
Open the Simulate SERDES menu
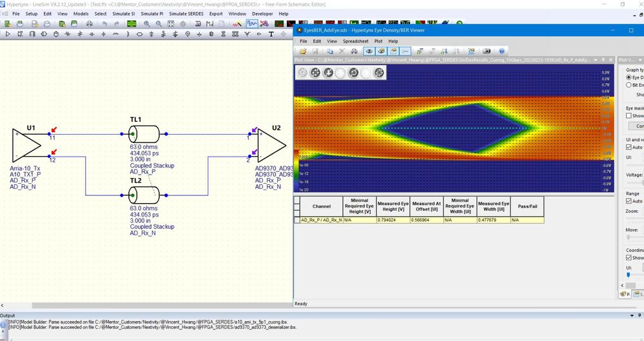pos(187,14)
